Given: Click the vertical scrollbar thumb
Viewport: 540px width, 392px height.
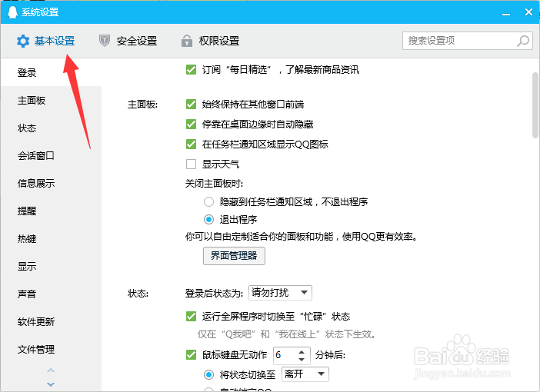Looking at the screenshot, I should (x=535, y=105).
